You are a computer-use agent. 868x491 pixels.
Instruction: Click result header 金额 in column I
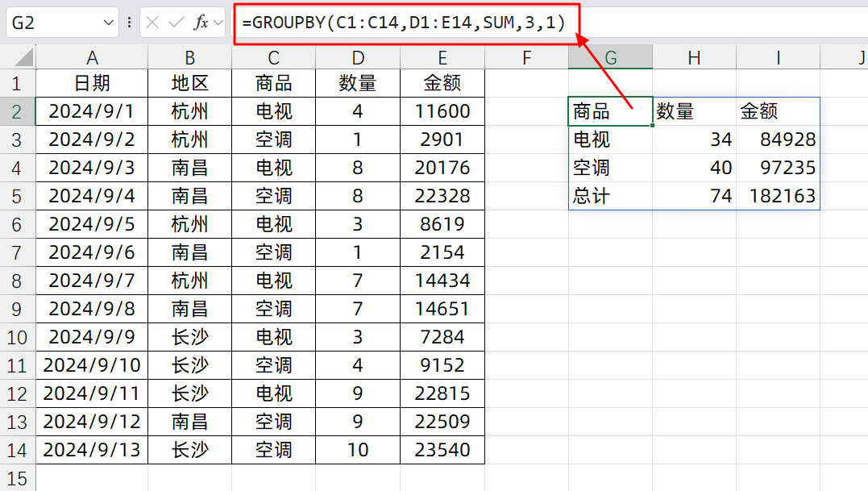[779, 112]
